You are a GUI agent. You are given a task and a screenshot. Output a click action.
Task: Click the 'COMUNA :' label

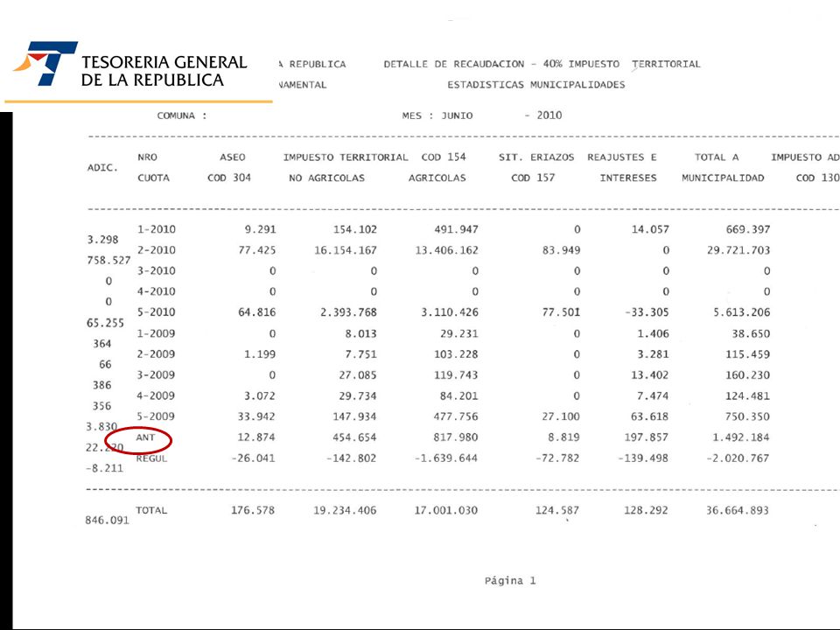click(x=182, y=115)
